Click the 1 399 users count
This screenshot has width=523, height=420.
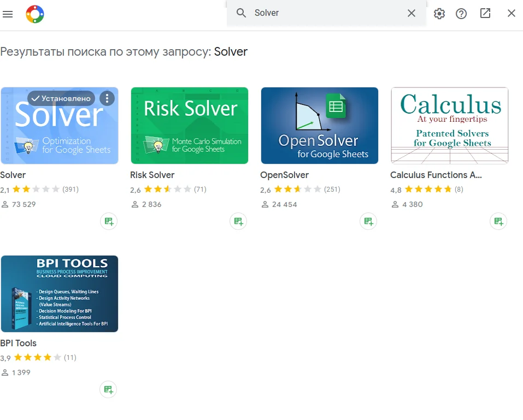pos(21,372)
